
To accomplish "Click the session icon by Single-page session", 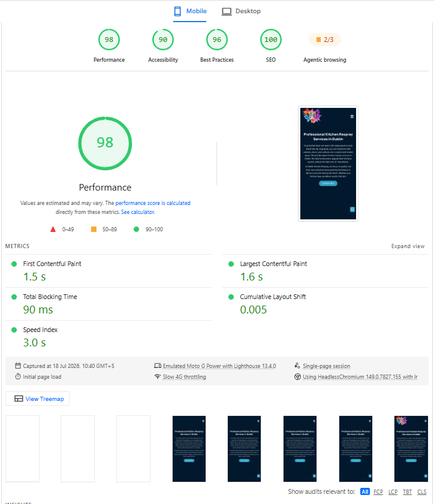I will click(297, 366).
